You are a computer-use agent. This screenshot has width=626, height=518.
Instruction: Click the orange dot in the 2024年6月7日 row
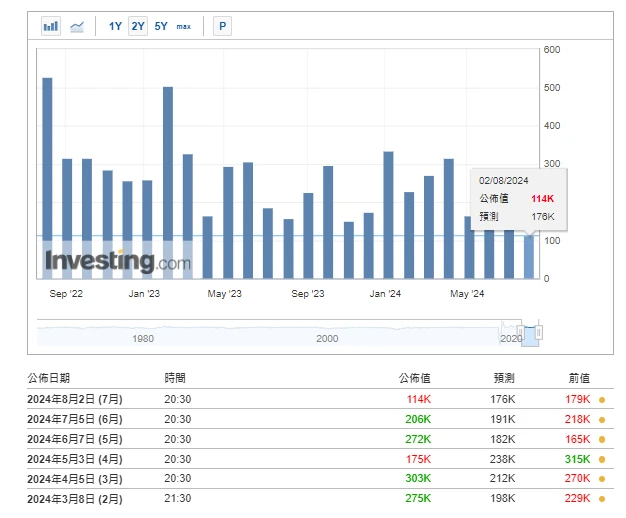pos(602,439)
